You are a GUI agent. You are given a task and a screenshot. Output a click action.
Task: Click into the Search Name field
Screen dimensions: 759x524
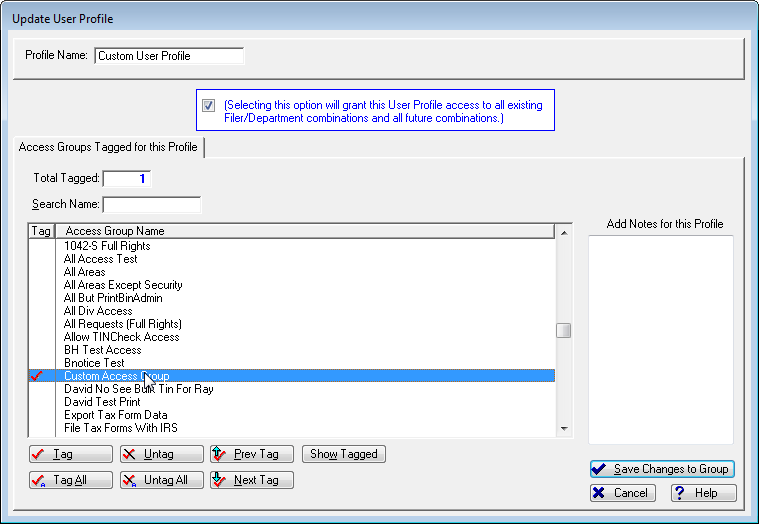[152, 205]
